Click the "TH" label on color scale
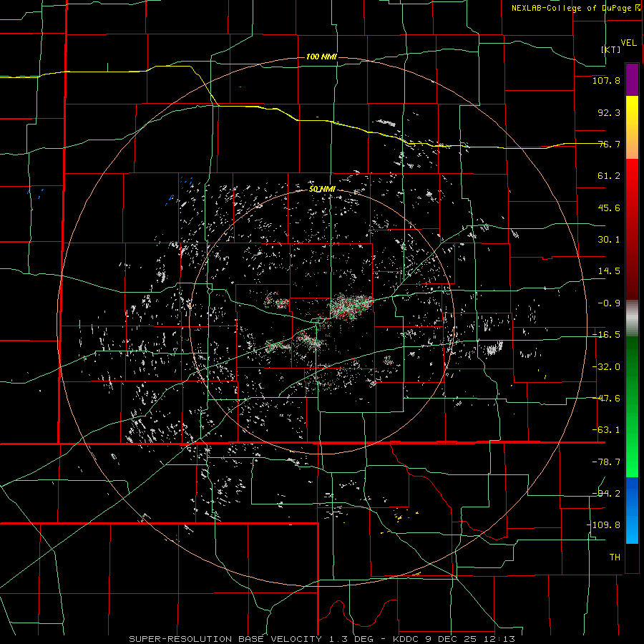This screenshot has width=644, height=644. [615, 557]
